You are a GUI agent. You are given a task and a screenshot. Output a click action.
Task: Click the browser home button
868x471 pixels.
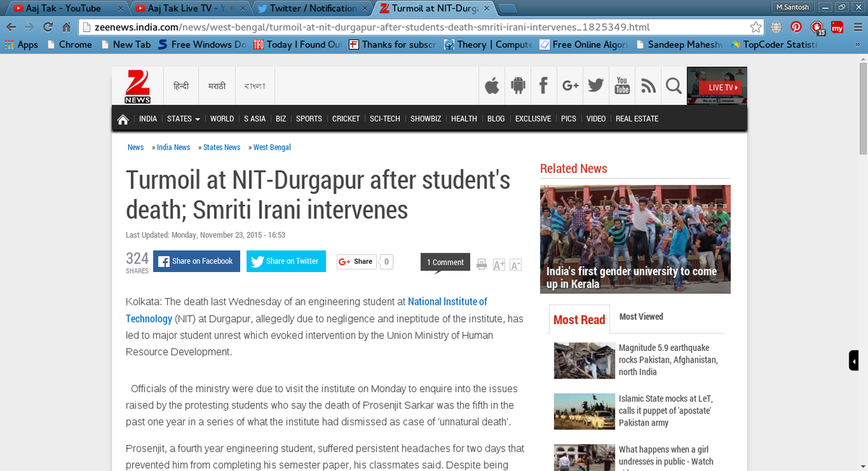click(66, 27)
